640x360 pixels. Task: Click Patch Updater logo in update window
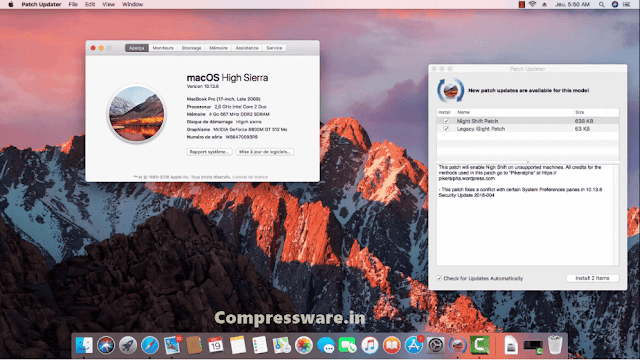pos(451,90)
